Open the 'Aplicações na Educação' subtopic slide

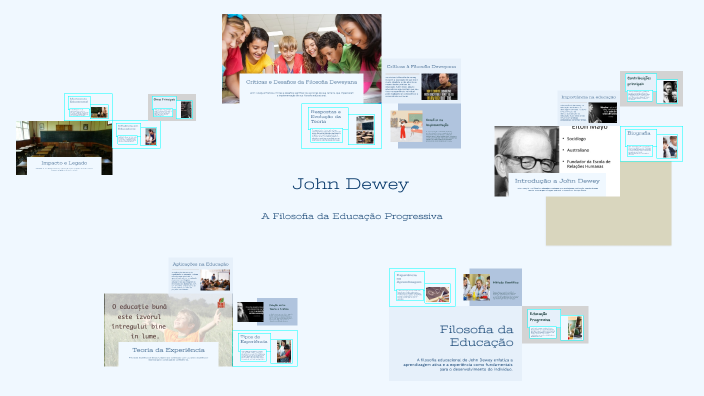tap(201, 275)
